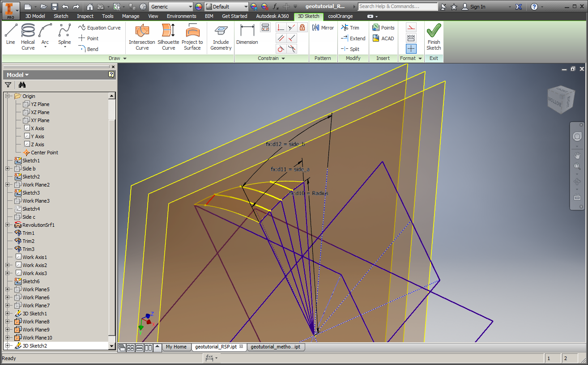Apply the Tangent constraint icon
The image size is (588, 365).
click(281, 49)
